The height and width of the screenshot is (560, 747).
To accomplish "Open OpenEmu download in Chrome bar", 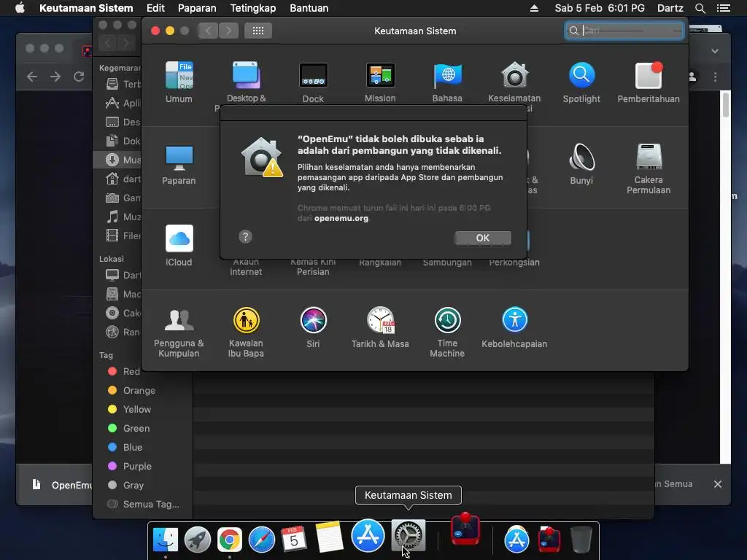I will (x=60, y=485).
